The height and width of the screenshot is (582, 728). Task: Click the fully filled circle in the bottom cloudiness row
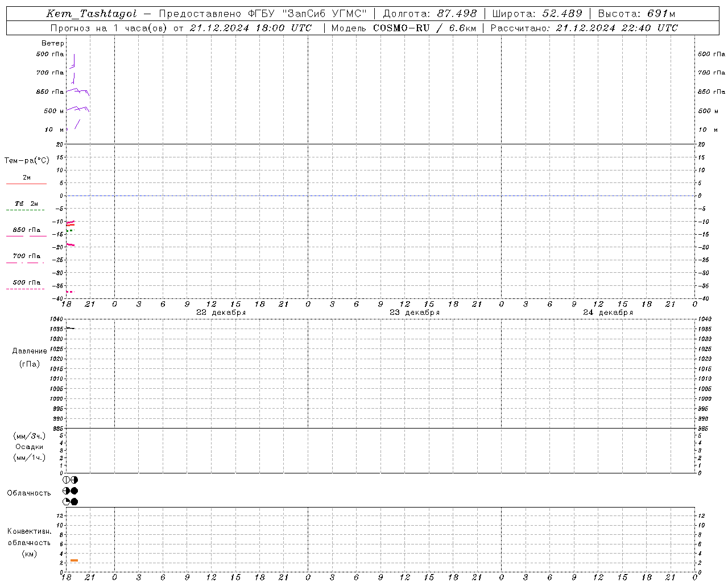pos(75,502)
